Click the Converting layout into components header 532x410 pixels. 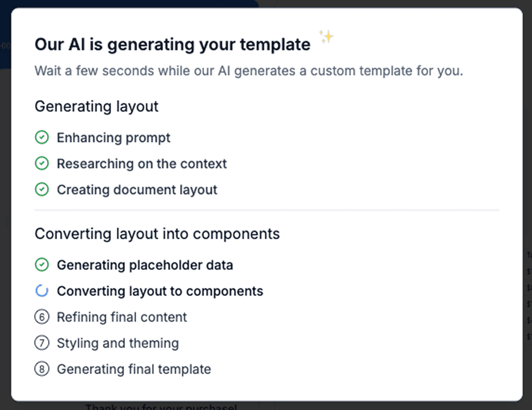(x=157, y=233)
